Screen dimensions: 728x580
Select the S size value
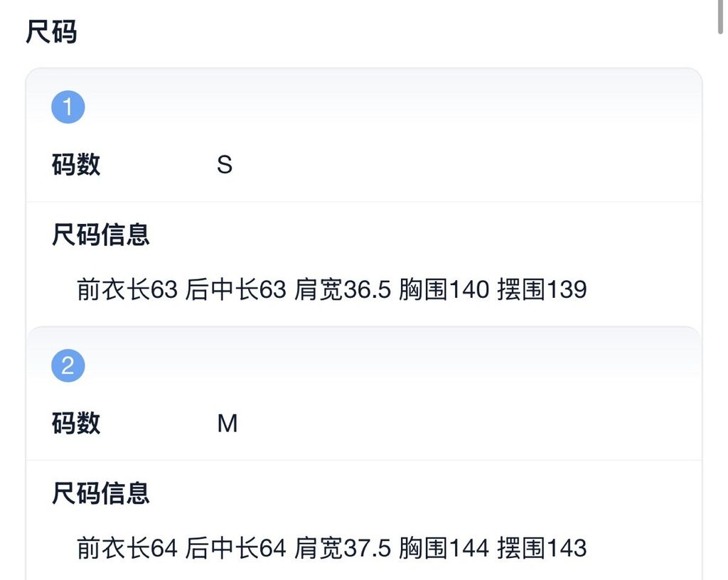pyautogui.click(x=225, y=166)
